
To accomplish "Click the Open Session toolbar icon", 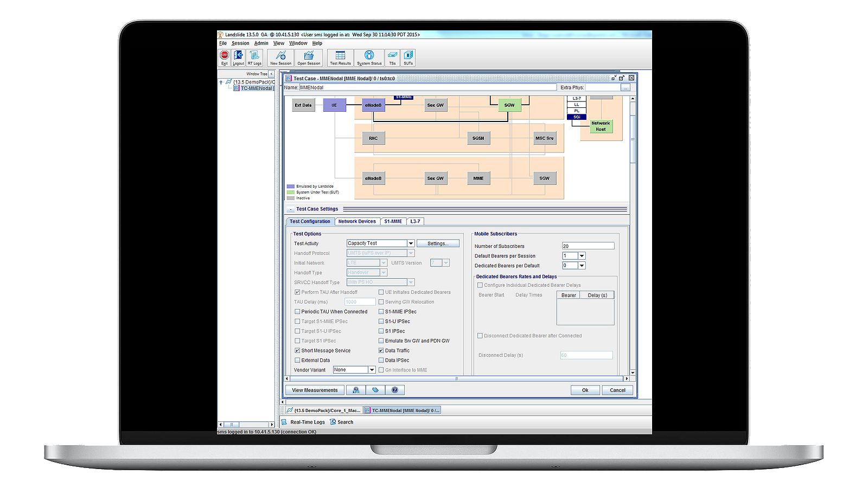I will click(x=309, y=57).
